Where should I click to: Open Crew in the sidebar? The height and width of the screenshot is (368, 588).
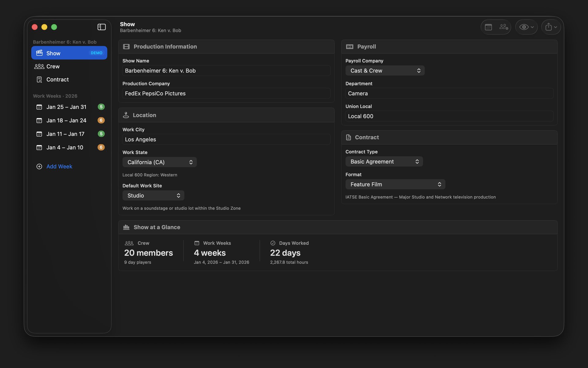click(x=69, y=66)
